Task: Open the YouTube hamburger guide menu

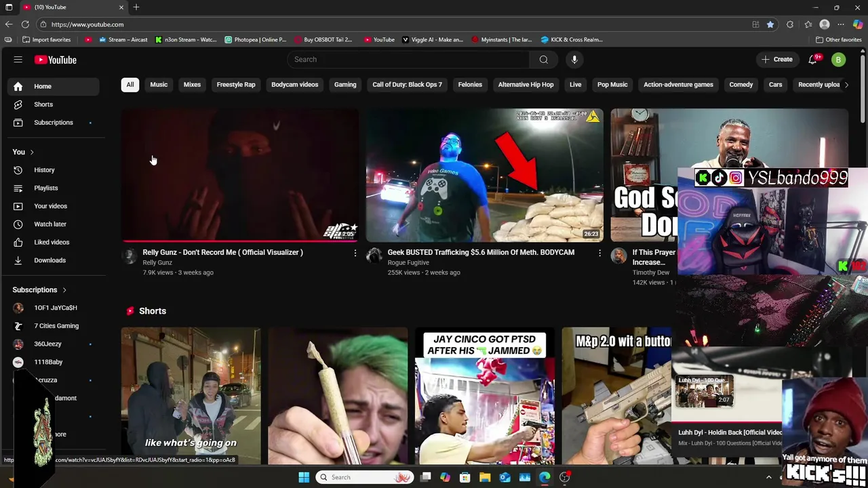Action: click(18, 60)
